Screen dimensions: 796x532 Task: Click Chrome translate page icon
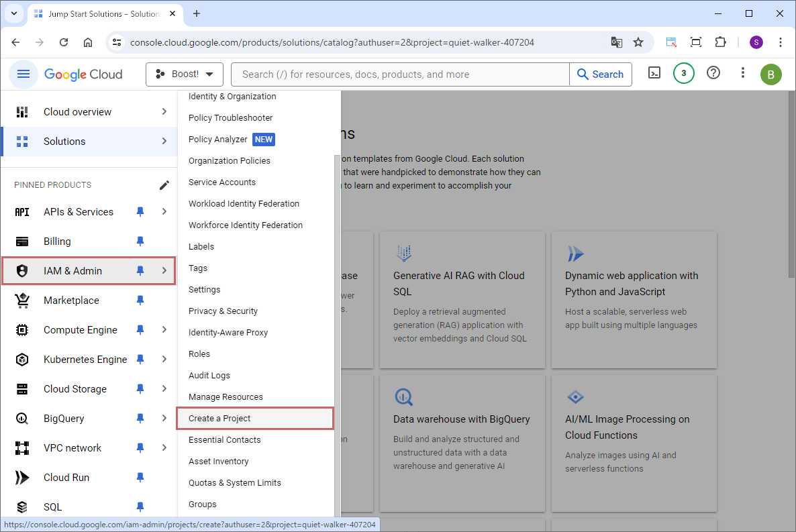coord(616,42)
